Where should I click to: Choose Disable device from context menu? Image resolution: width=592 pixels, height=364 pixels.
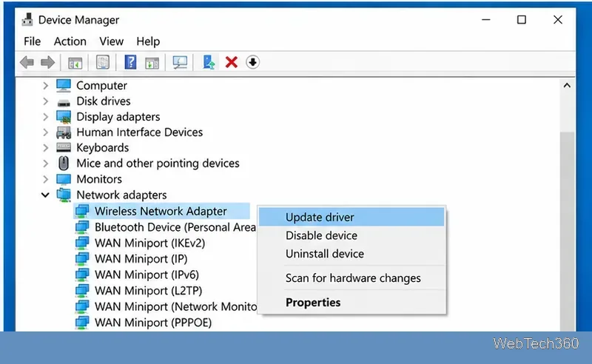click(x=351, y=235)
